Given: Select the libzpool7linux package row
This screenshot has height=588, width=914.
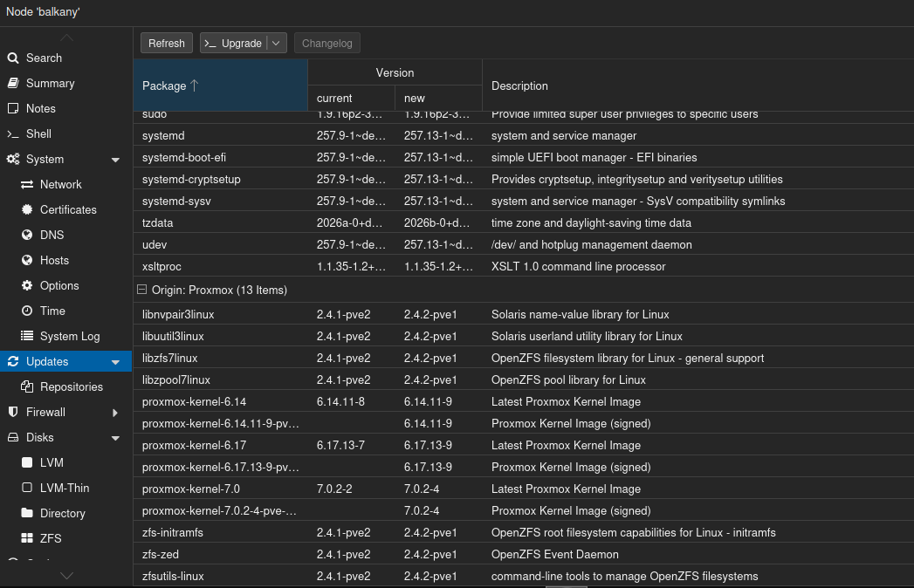Looking at the screenshot, I should click(524, 380).
